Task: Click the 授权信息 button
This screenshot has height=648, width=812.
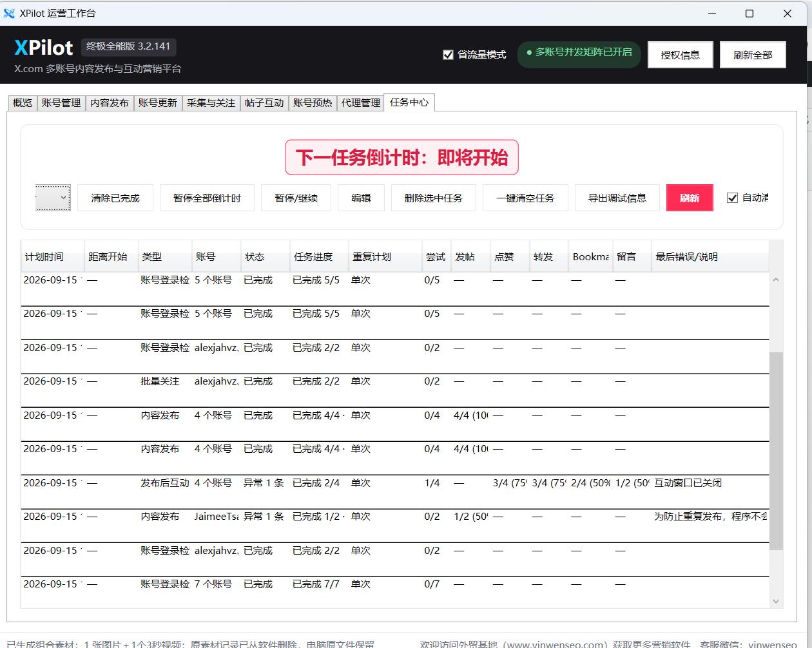Action: point(680,55)
